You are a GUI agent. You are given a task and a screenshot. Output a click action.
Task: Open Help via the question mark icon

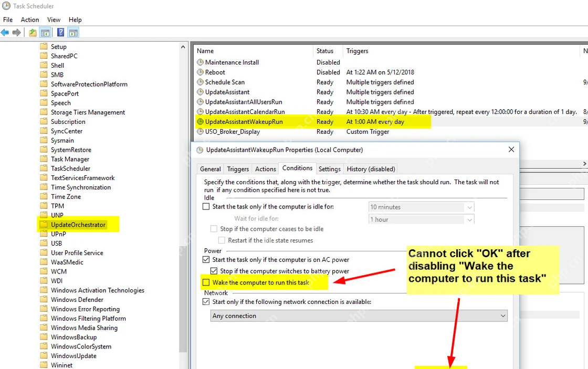coord(60,33)
